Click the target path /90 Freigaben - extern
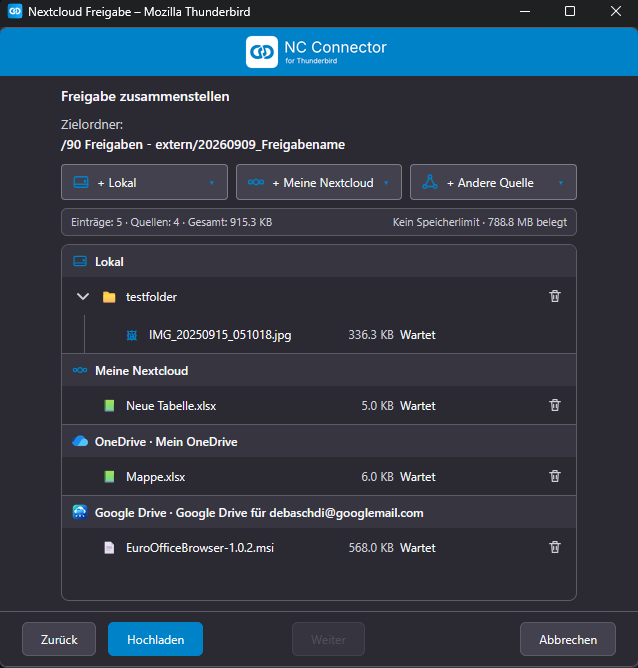This screenshot has height=668, width=638. (x=203, y=145)
